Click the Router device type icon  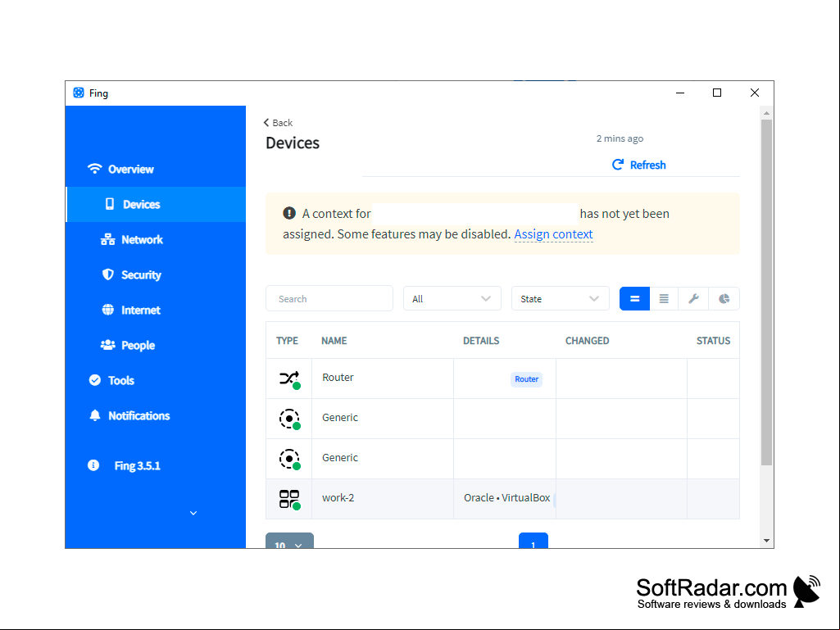pyautogui.click(x=289, y=378)
